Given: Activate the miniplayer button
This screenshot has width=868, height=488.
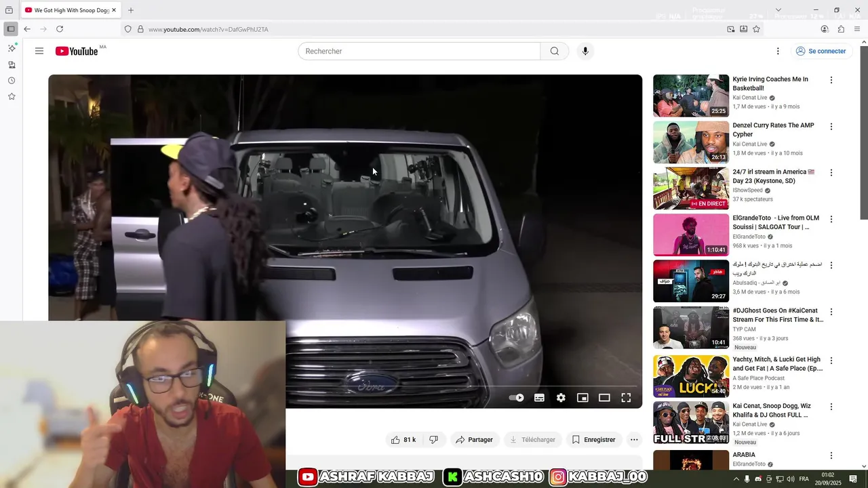Looking at the screenshot, I should point(583,398).
